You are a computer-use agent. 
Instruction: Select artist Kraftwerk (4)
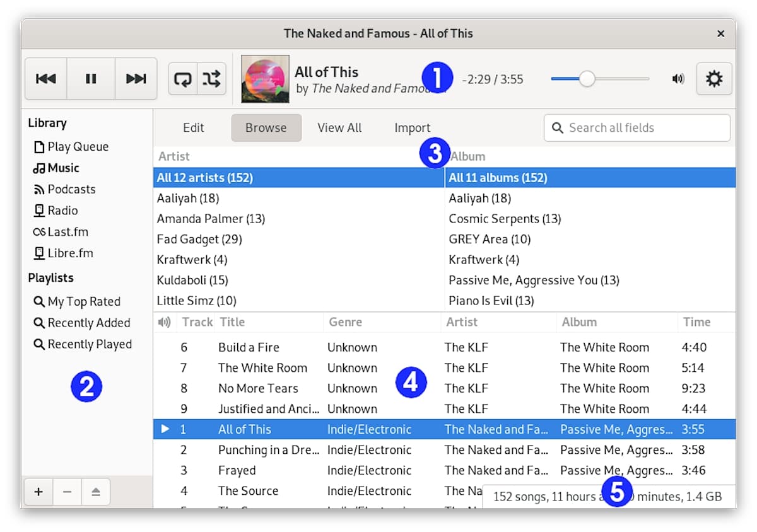click(x=299, y=260)
